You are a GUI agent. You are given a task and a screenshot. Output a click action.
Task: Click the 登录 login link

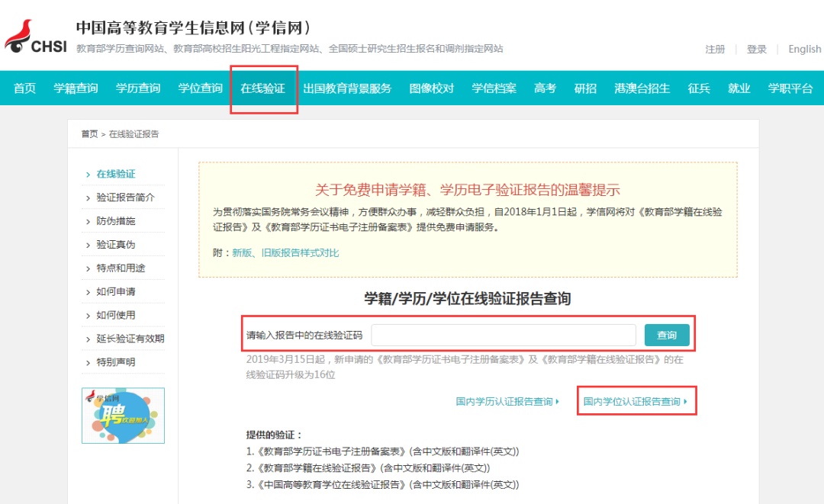point(756,50)
